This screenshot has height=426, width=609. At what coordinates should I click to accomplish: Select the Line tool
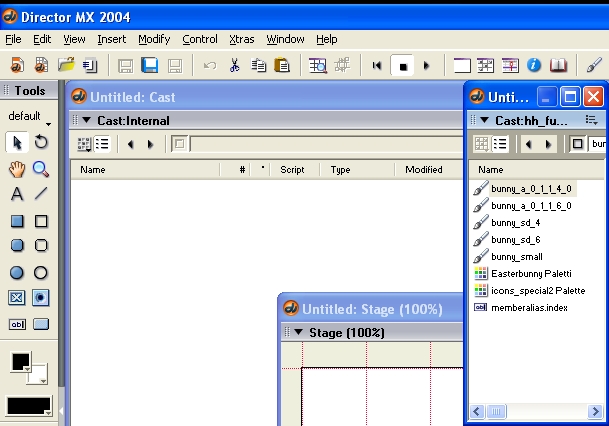click(x=41, y=193)
